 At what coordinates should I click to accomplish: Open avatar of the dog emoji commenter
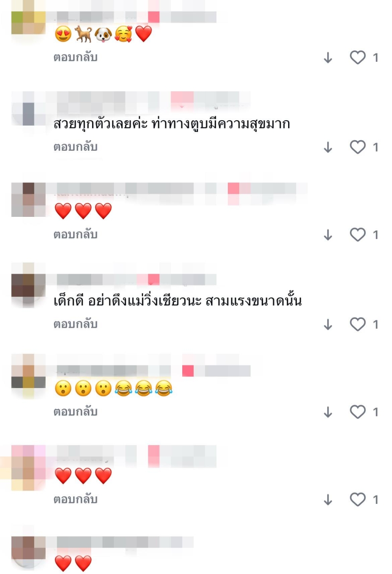click(28, 17)
